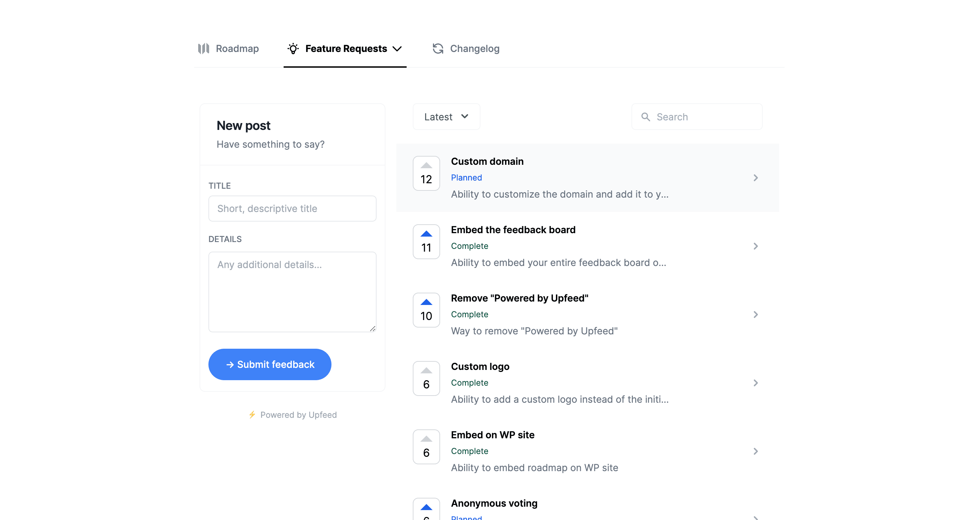Screen dimensions: 980x520
Task: Open Custom domain via its chevron arrow
Action: click(756, 178)
